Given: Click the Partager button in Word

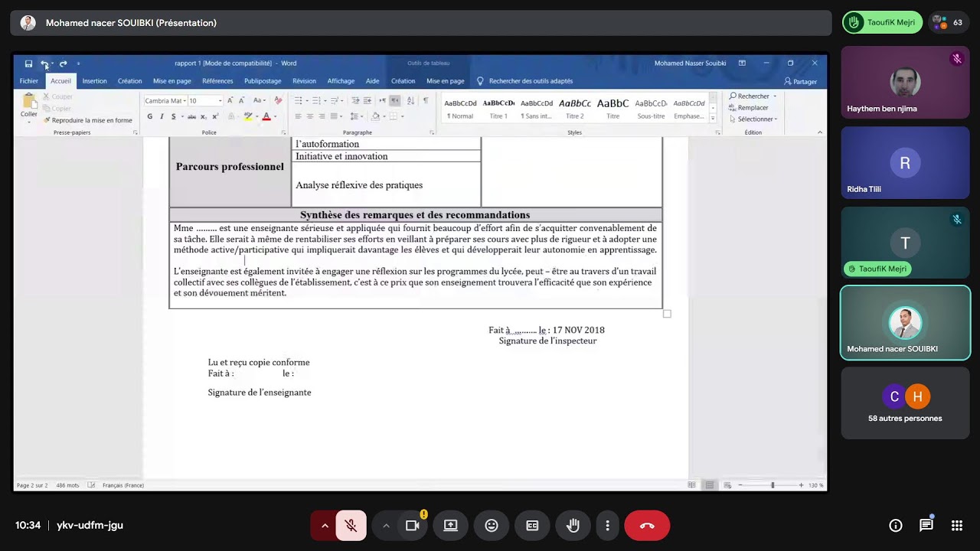Looking at the screenshot, I should (x=801, y=81).
